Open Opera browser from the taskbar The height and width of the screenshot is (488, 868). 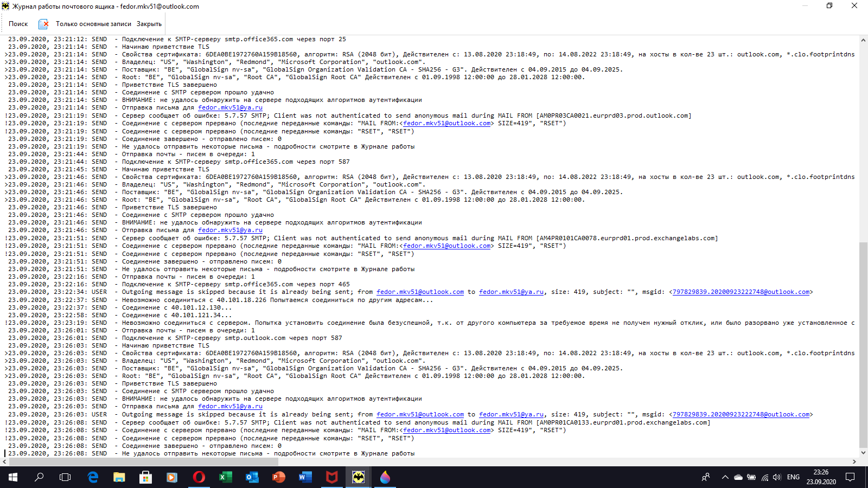click(199, 477)
